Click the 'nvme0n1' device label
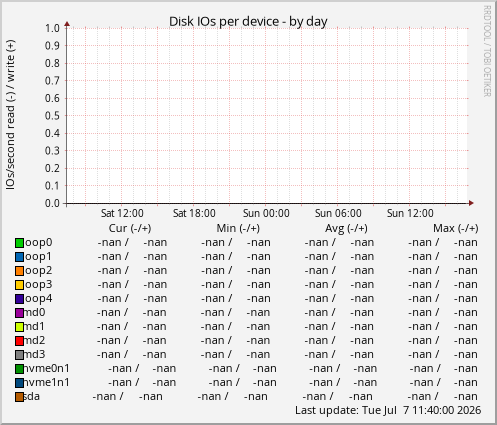The width and height of the screenshot is (497, 425). [47, 369]
